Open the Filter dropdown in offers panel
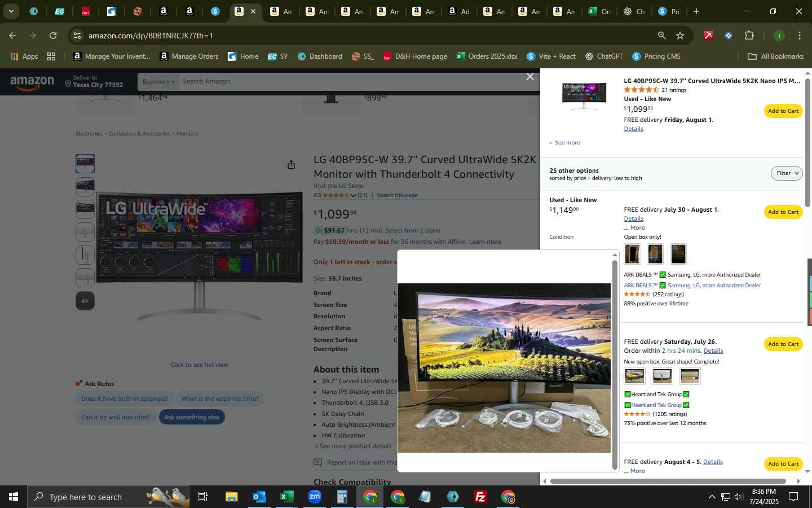 [x=787, y=173]
